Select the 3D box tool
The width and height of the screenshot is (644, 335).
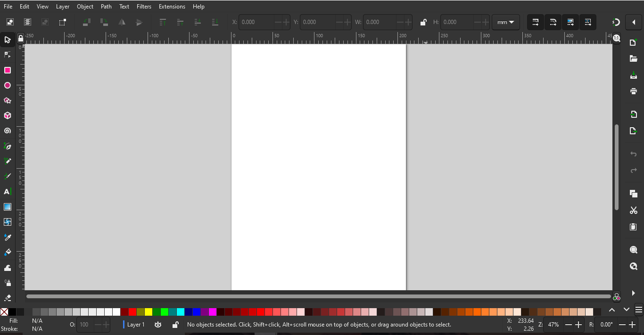[8, 115]
